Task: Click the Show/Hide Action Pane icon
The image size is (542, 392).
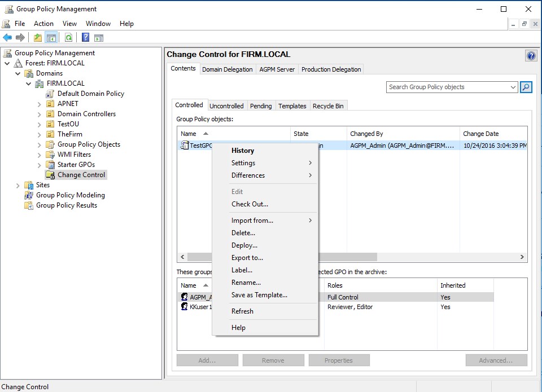Action: click(x=99, y=38)
